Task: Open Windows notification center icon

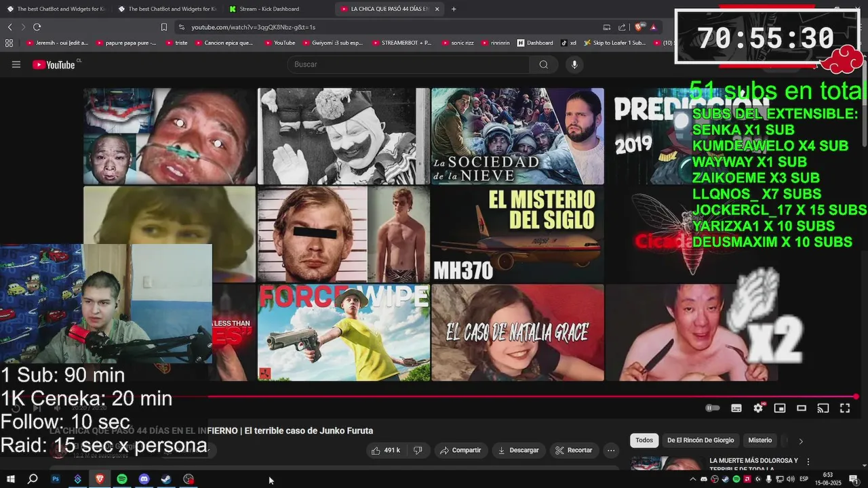Action: click(854, 479)
